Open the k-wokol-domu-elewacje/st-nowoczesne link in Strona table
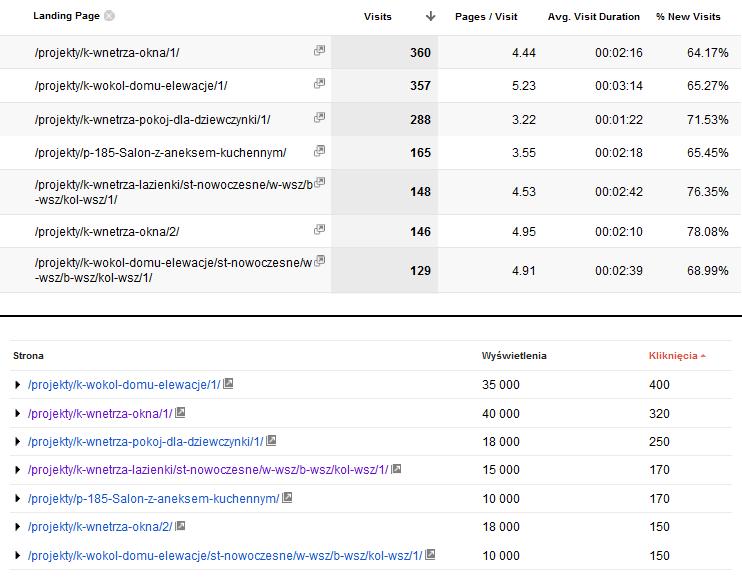This screenshot has height=579, width=742. (225, 555)
